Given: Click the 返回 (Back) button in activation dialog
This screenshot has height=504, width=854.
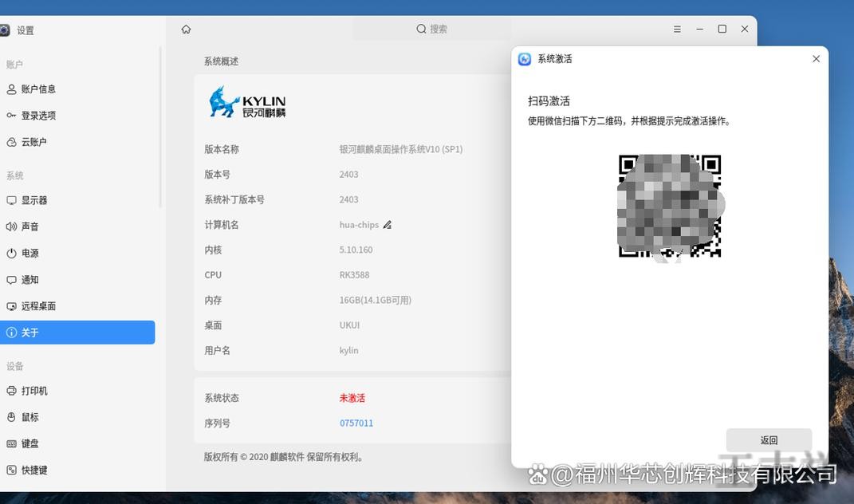Looking at the screenshot, I should [768, 439].
